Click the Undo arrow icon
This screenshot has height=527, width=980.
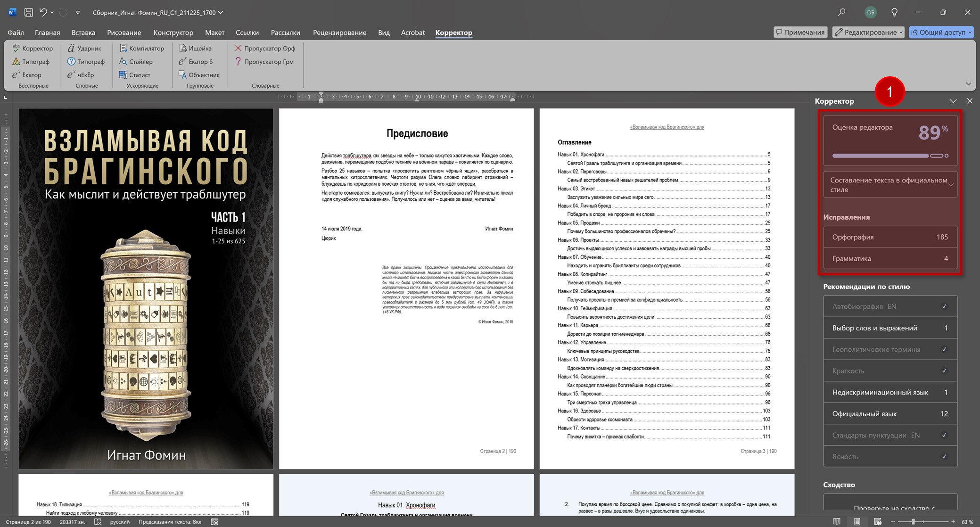[x=43, y=12]
